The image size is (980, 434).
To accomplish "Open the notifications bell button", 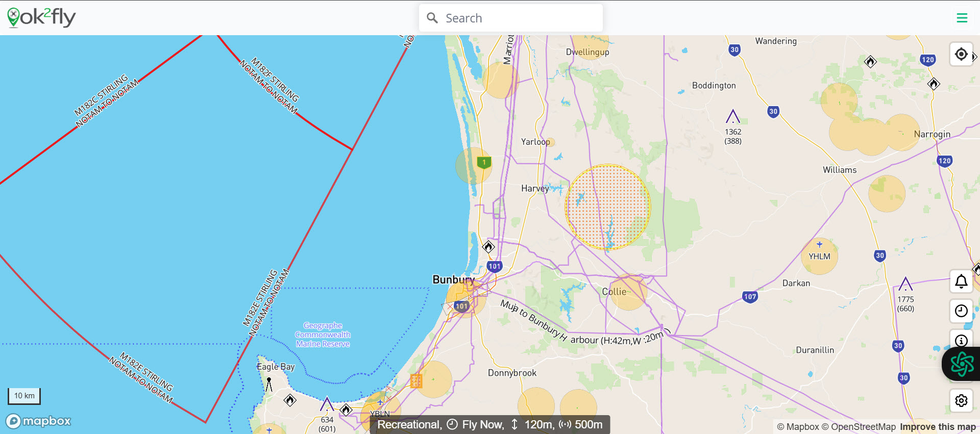I will [x=961, y=281].
